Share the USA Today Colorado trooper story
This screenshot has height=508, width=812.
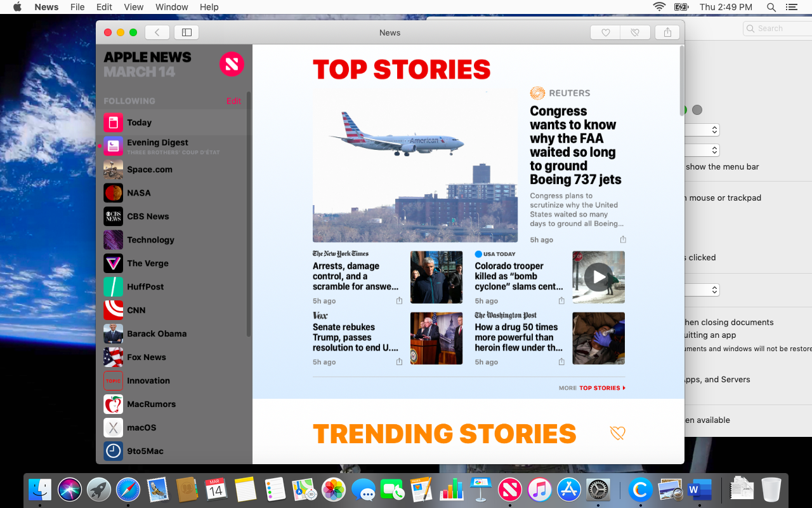click(x=561, y=301)
